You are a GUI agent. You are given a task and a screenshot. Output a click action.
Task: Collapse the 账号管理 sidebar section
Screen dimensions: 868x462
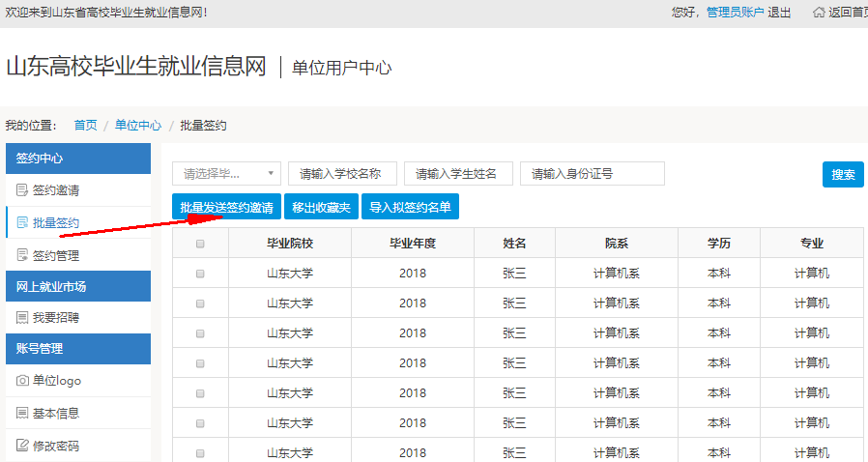pyautogui.click(x=77, y=349)
